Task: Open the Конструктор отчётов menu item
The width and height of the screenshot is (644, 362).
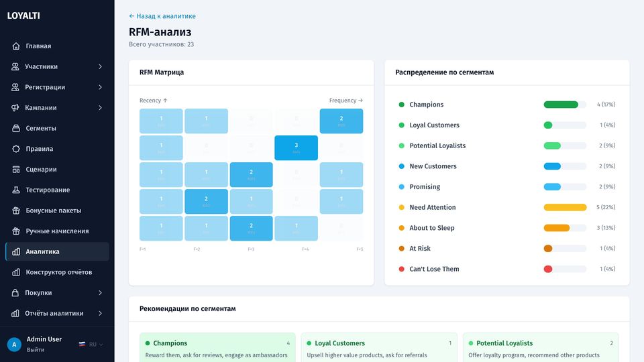Action: click(57, 272)
